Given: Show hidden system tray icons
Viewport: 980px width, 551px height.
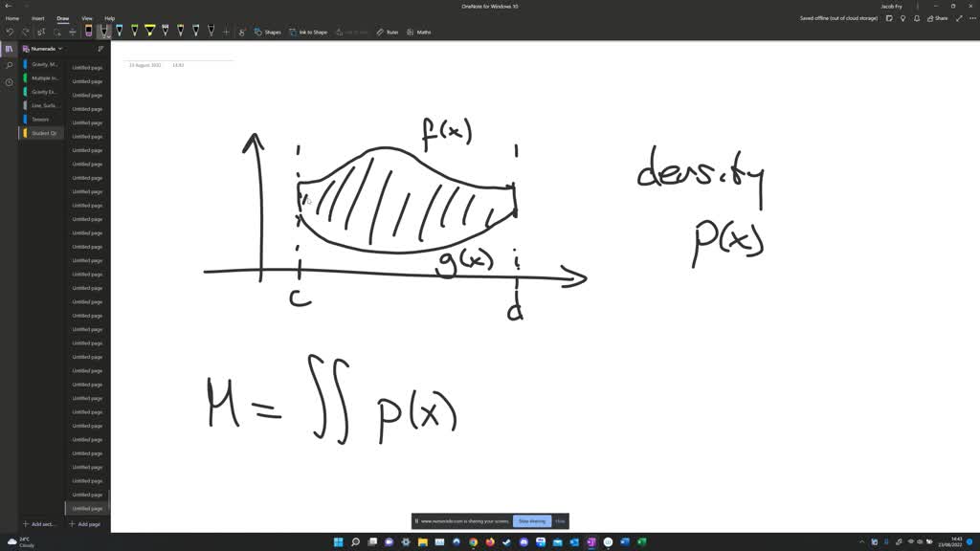Looking at the screenshot, I should tap(862, 541).
